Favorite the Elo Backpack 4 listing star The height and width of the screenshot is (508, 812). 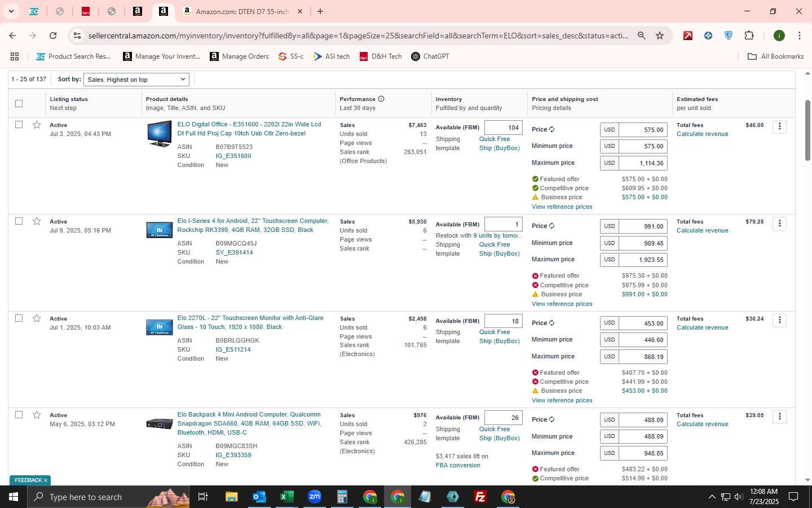click(37, 415)
